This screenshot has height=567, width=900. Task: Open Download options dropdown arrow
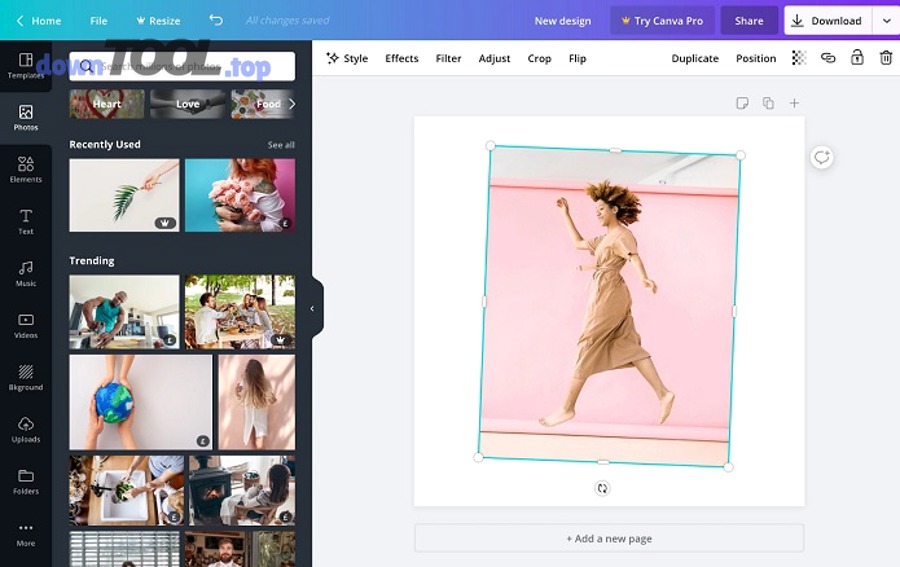(886, 21)
